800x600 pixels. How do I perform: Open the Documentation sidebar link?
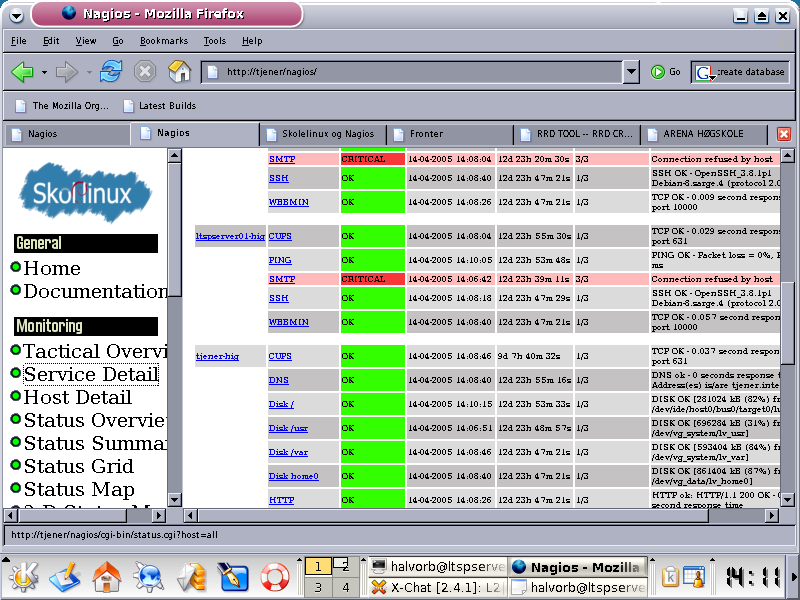point(95,291)
